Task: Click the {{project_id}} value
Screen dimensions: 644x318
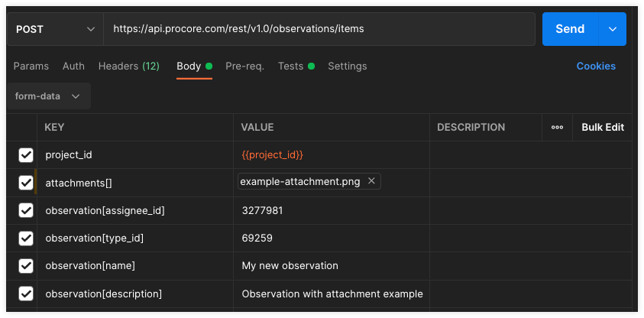Action: pyautogui.click(x=272, y=155)
